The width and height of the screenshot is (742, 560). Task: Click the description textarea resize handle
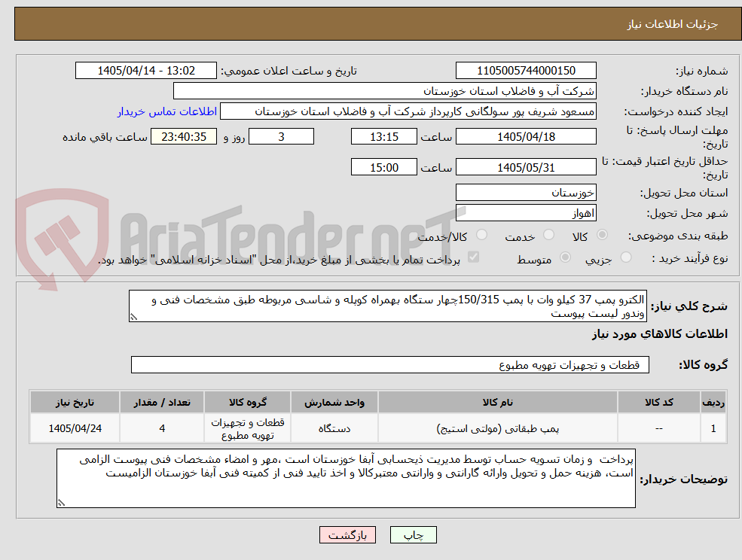click(133, 318)
